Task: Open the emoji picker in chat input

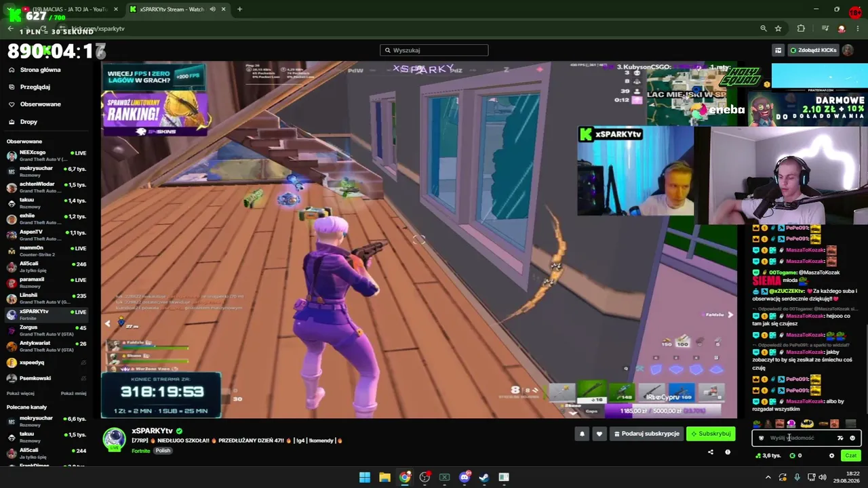Action: click(x=852, y=438)
